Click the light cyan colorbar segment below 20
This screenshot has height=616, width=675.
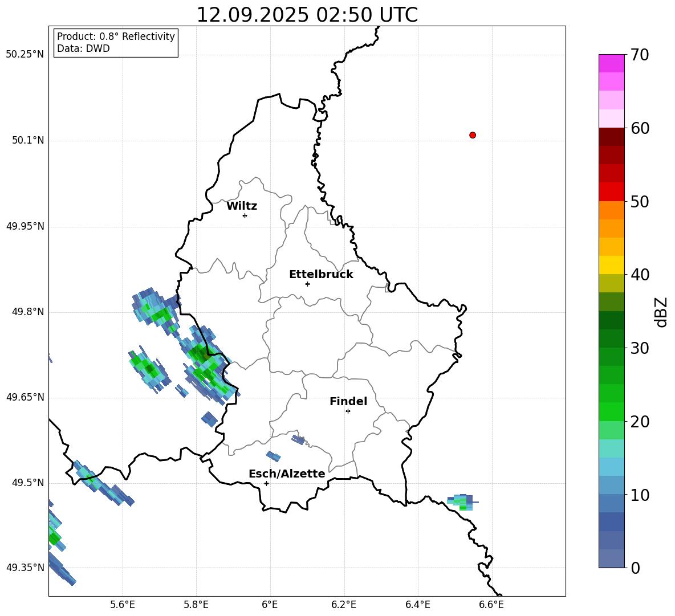(x=612, y=448)
